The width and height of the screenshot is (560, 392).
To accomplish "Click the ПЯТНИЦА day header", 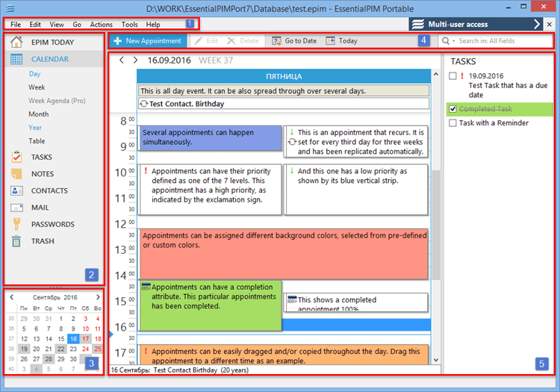I will click(x=284, y=76).
